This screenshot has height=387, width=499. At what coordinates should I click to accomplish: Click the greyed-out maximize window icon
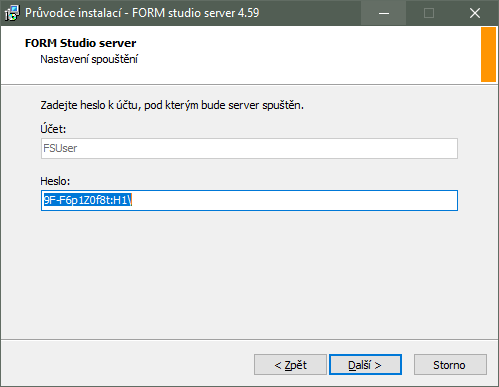(x=429, y=13)
